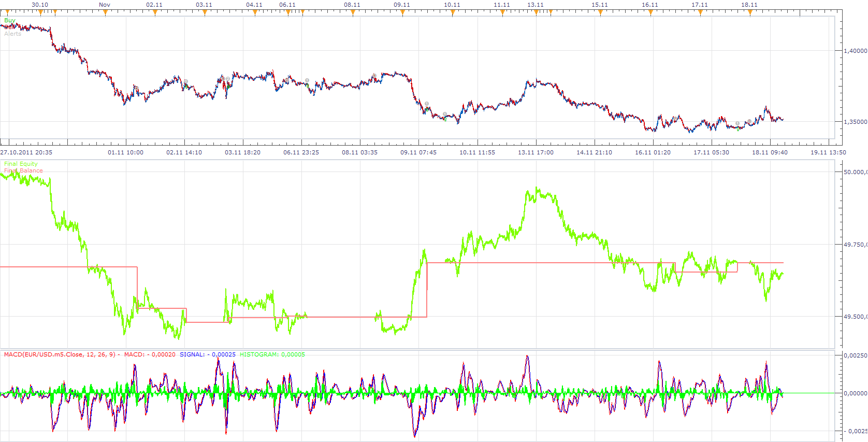The image size is (868, 442).
Task: Click the 0,00000 MACD axis label
Action: click(x=856, y=393)
